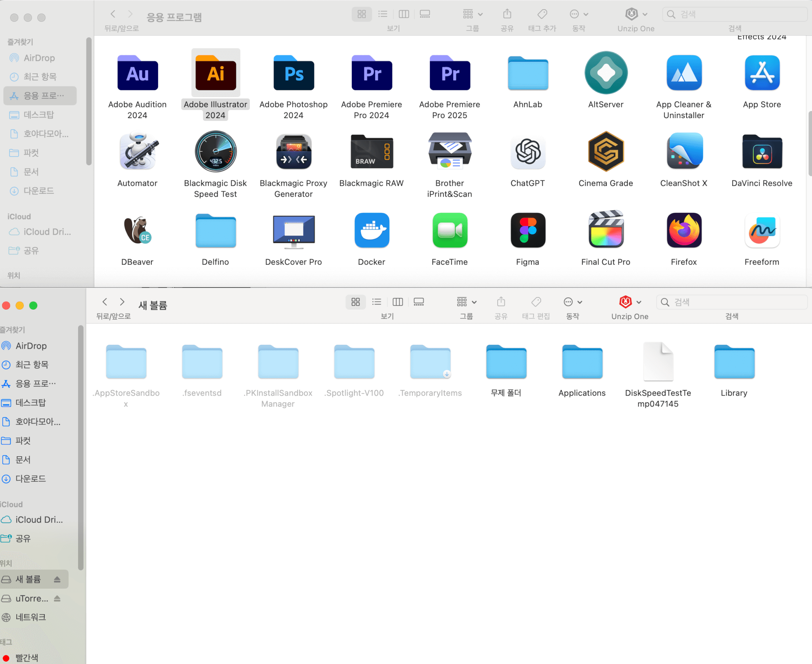
Task: Select Brother iPrint&Scan app icon
Action: coord(450,151)
